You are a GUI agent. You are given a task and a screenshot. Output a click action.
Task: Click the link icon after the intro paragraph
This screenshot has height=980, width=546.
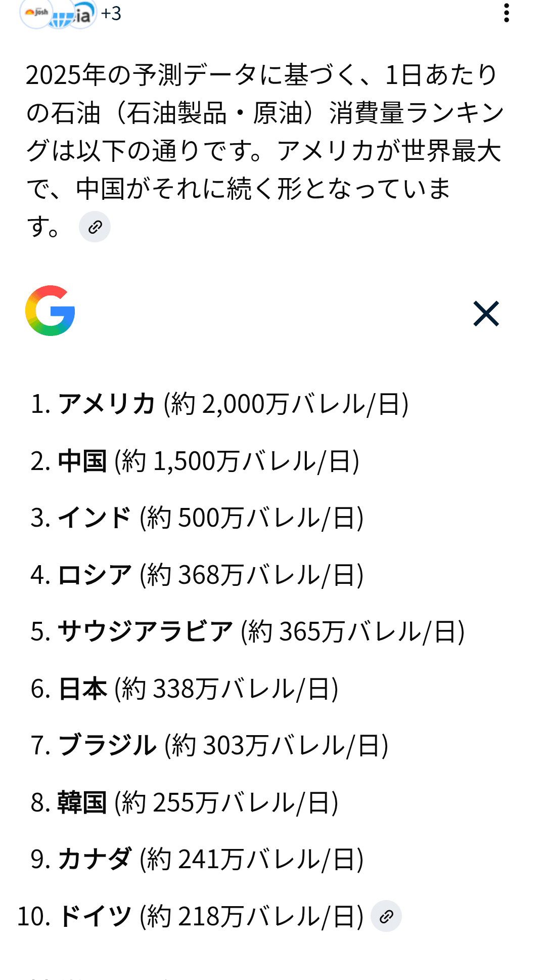pos(95,227)
